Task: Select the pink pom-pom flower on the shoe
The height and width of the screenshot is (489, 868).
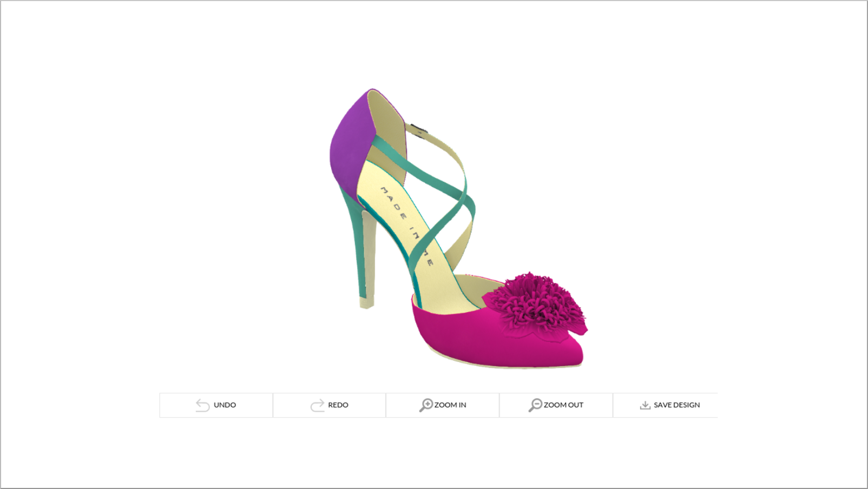Action: point(536,307)
